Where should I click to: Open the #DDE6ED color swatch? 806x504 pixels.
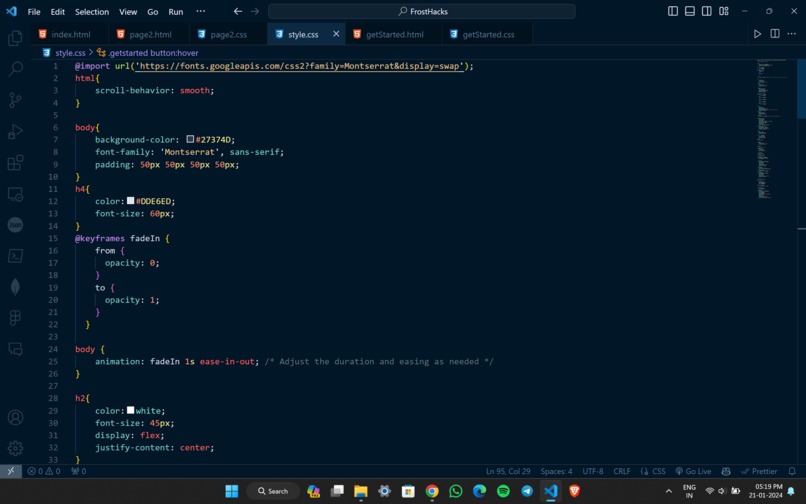click(131, 201)
